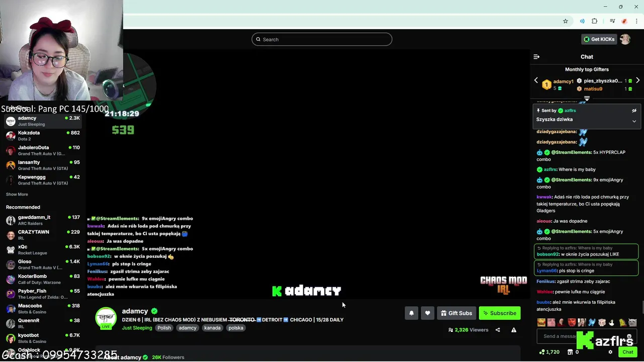Click Feniikus username in chat
The image size is (644, 362).
(546, 282)
